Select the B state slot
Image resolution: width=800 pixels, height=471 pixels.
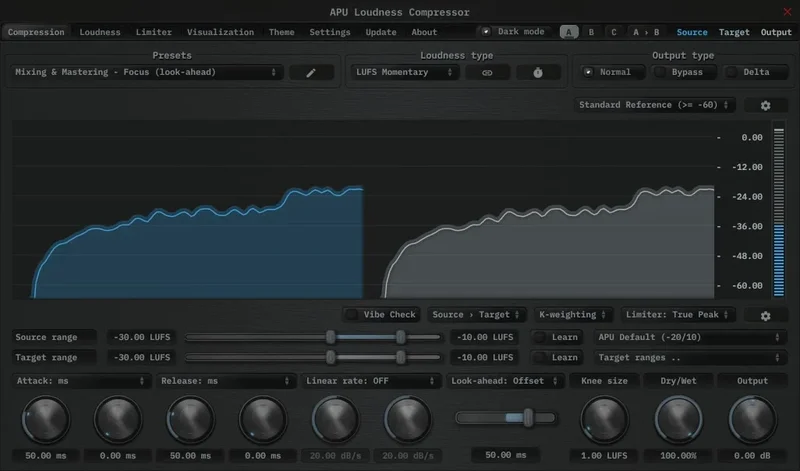click(x=591, y=32)
